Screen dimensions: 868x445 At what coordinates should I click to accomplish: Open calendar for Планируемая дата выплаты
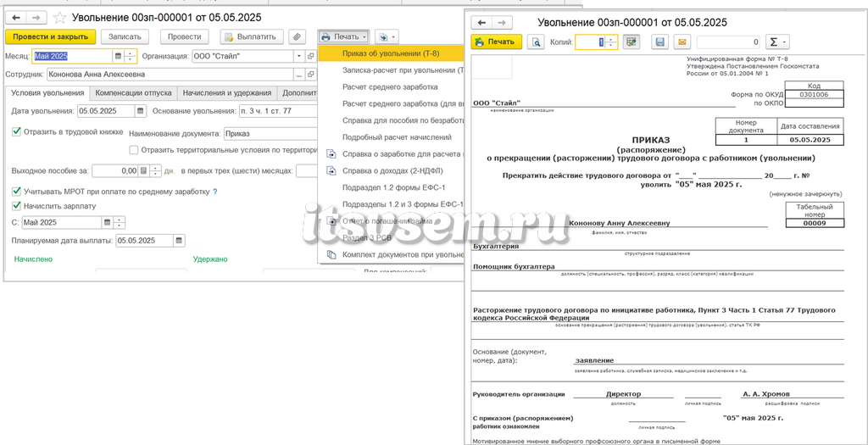[179, 241]
